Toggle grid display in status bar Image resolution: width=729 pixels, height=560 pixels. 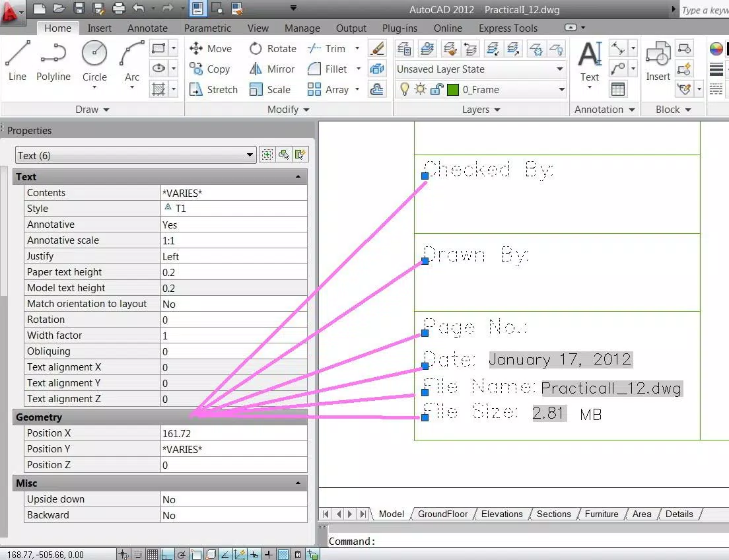pos(152,555)
